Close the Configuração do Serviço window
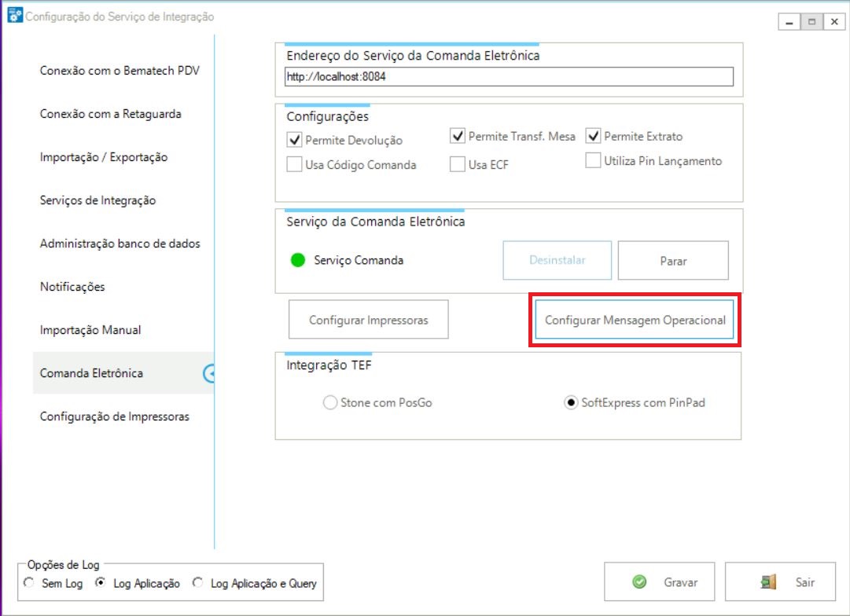Viewport: 850px width, 616px height. pyautogui.click(x=834, y=22)
